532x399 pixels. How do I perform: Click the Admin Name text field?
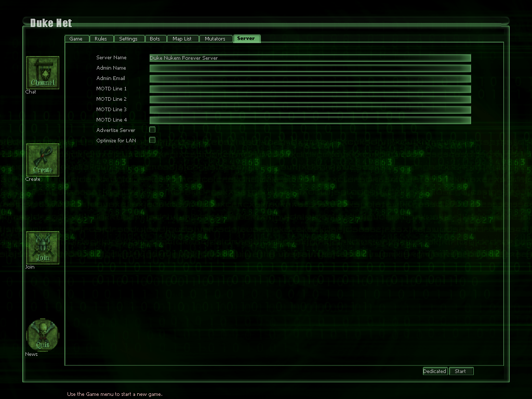(310, 69)
